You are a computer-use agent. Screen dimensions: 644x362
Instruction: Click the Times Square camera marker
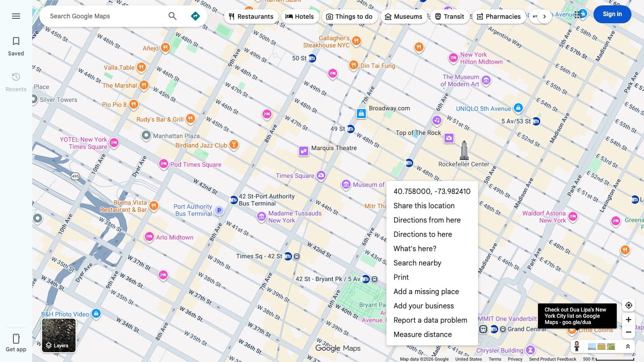coord(321,176)
